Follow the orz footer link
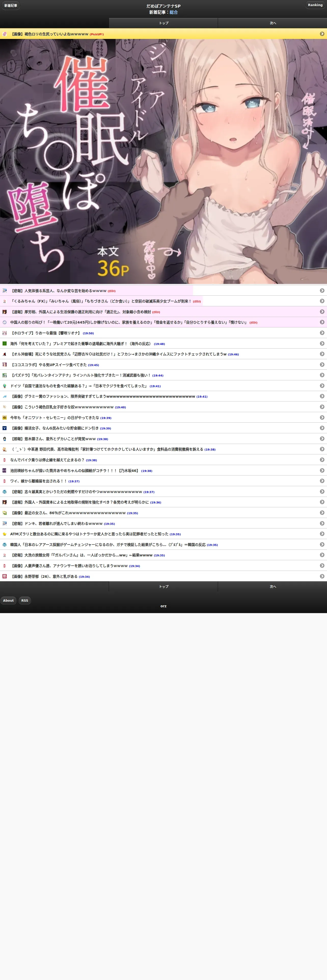 [x=163, y=606]
